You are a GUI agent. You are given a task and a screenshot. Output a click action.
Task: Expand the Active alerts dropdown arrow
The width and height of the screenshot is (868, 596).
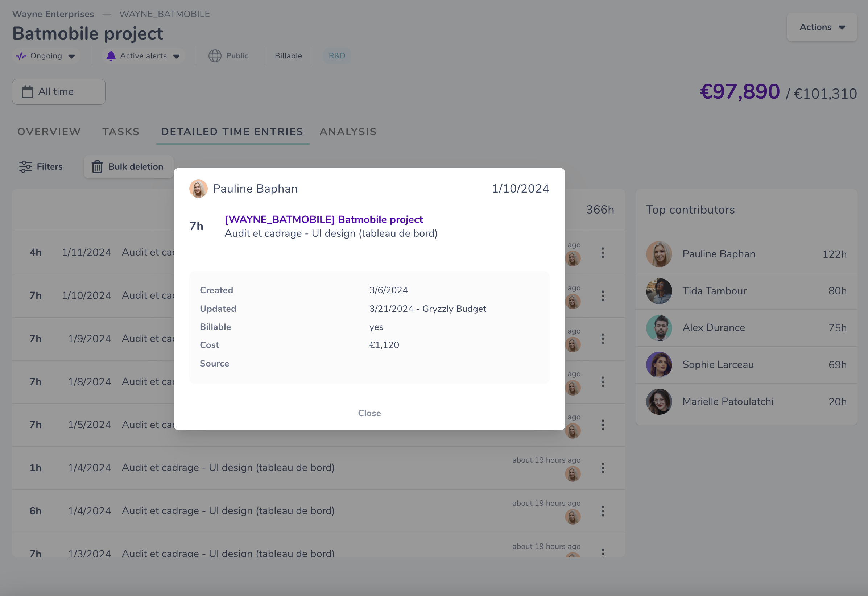tap(176, 57)
